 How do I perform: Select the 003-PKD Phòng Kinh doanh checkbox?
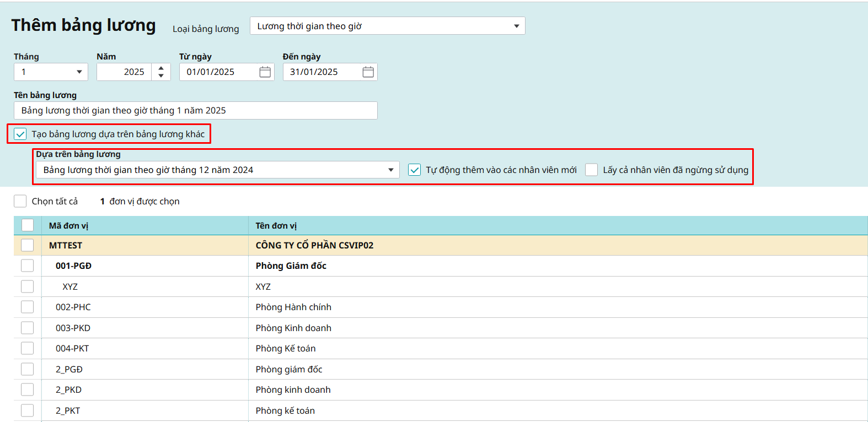click(28, 328)
